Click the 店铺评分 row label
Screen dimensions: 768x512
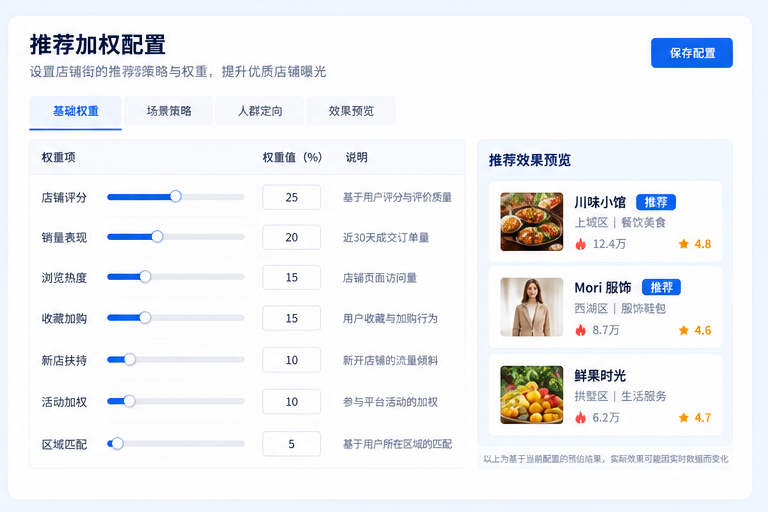click(64, 197)
